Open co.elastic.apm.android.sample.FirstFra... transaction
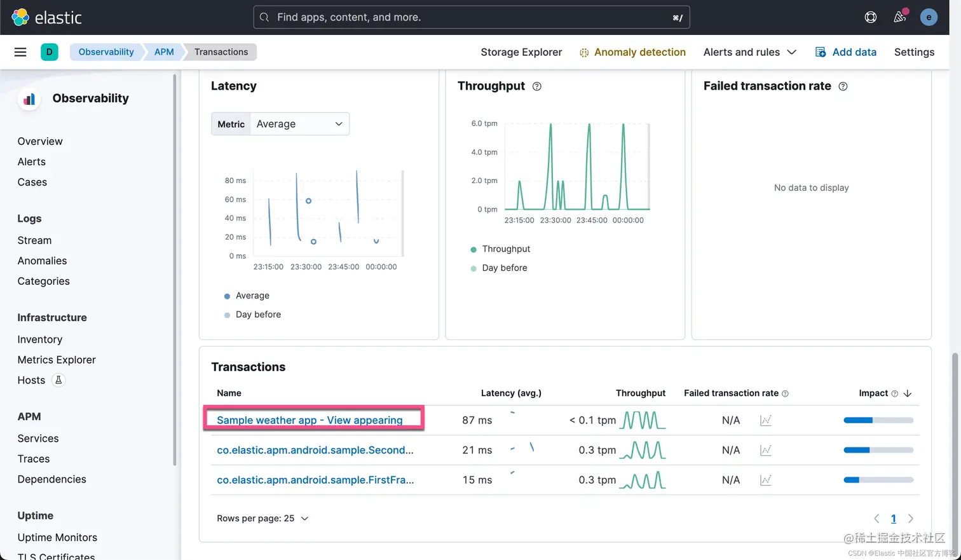Screen dimensions: 961x560 [315, 480]
